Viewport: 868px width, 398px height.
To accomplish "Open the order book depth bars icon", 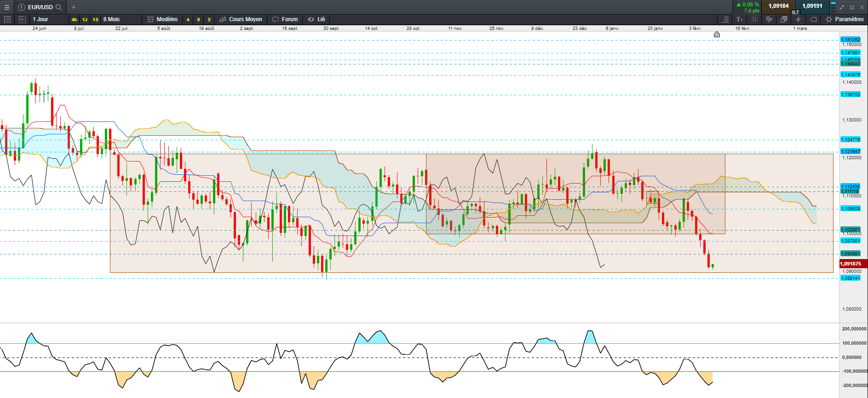I will click(833, 7).
